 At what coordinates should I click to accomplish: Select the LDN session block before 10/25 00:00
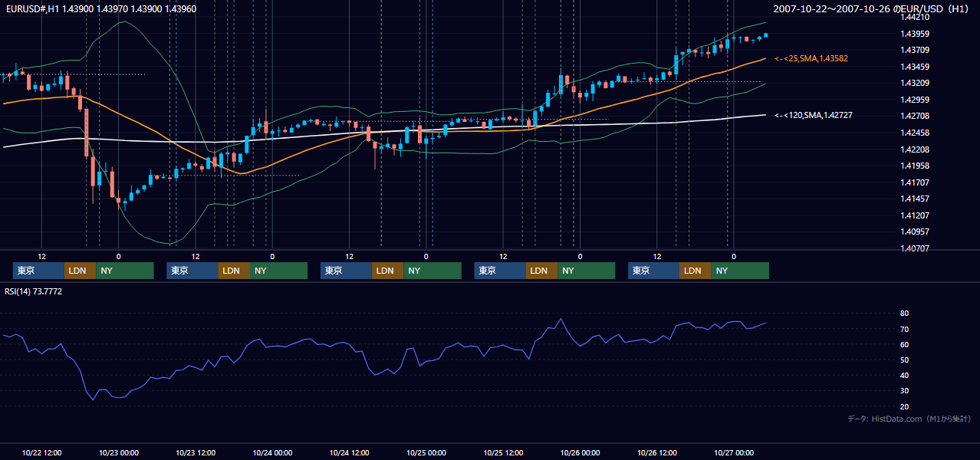(x=387, y=271)
